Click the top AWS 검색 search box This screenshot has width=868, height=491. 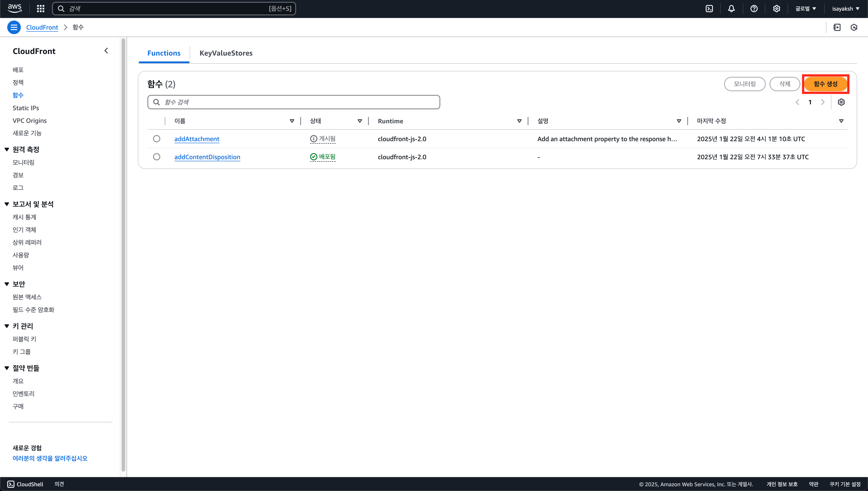174,9
